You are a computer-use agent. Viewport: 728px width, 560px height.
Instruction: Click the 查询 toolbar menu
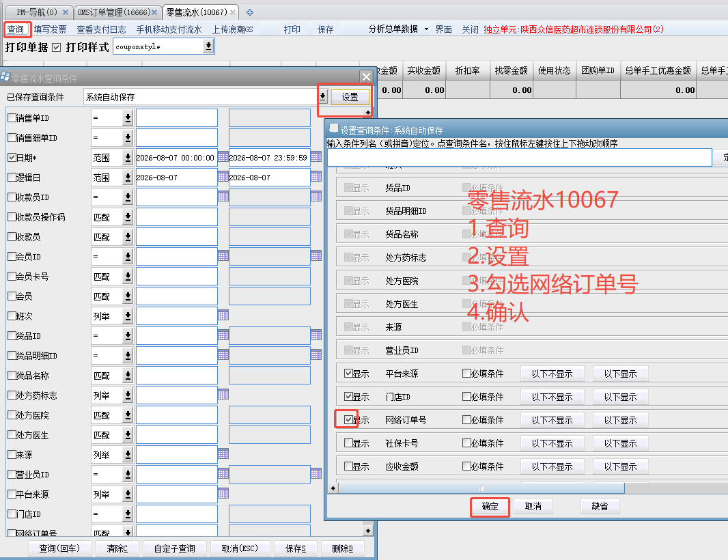(15, 29)
